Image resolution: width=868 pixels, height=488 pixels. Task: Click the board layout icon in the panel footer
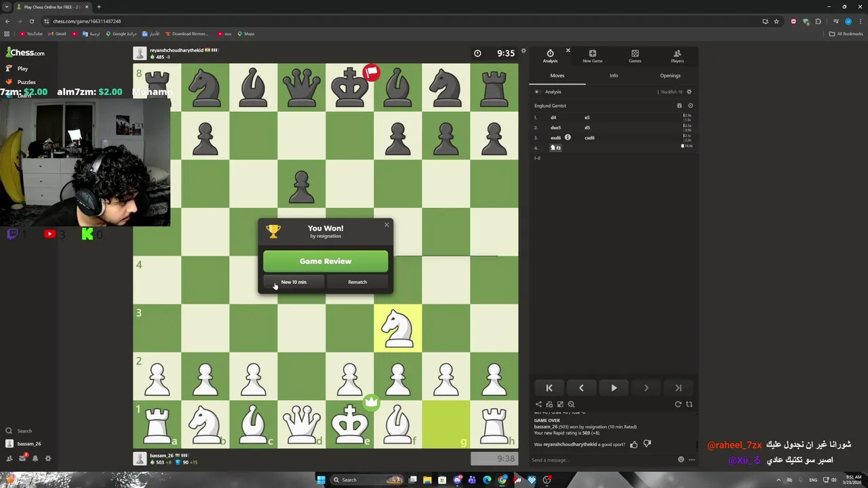click(x=560, y=404)
